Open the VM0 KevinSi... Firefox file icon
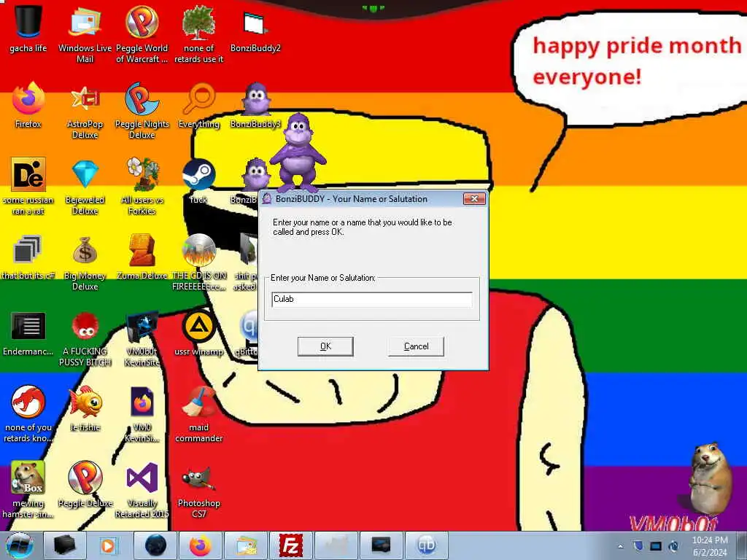The height and width of the screenshot is (560, 747). pyautogui.click(x=142, y=402)
